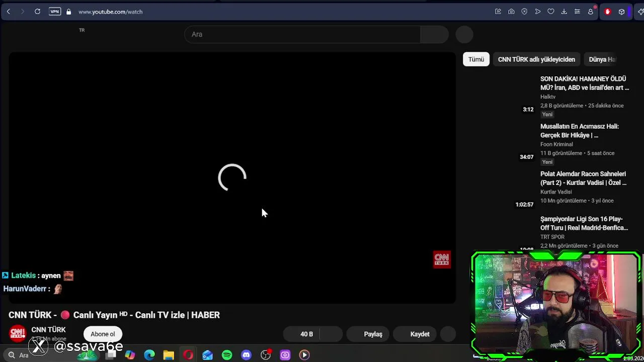The width and height of the screenshot is (644, 362).
Task: Open more actions button after Kaydet
Action: pos(448,334)
